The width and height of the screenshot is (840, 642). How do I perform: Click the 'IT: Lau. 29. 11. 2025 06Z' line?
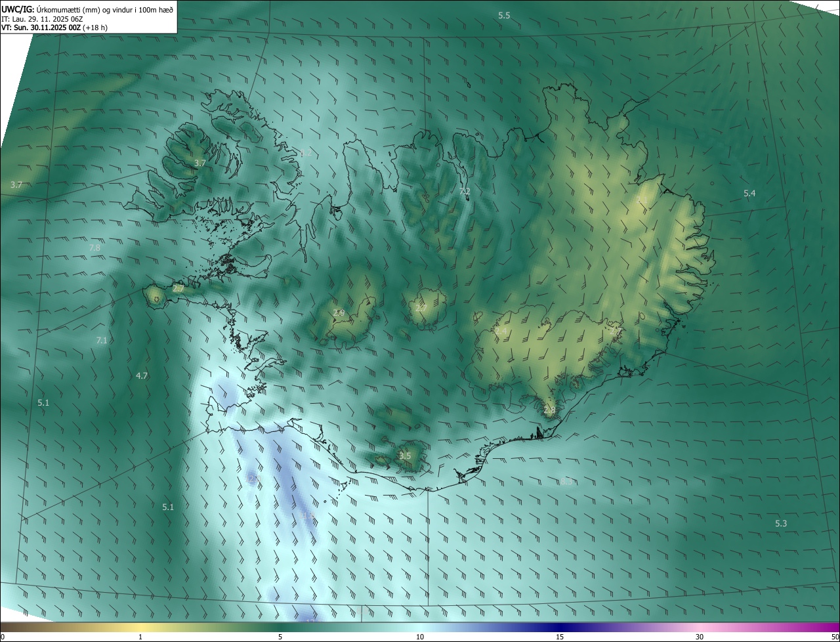(x=42, y=19)
